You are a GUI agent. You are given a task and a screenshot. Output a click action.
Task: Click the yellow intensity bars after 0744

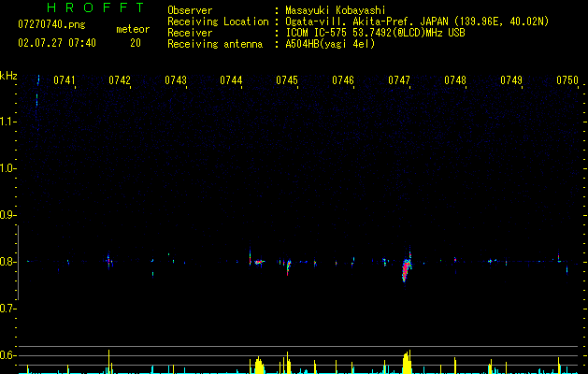pos(258,366)
